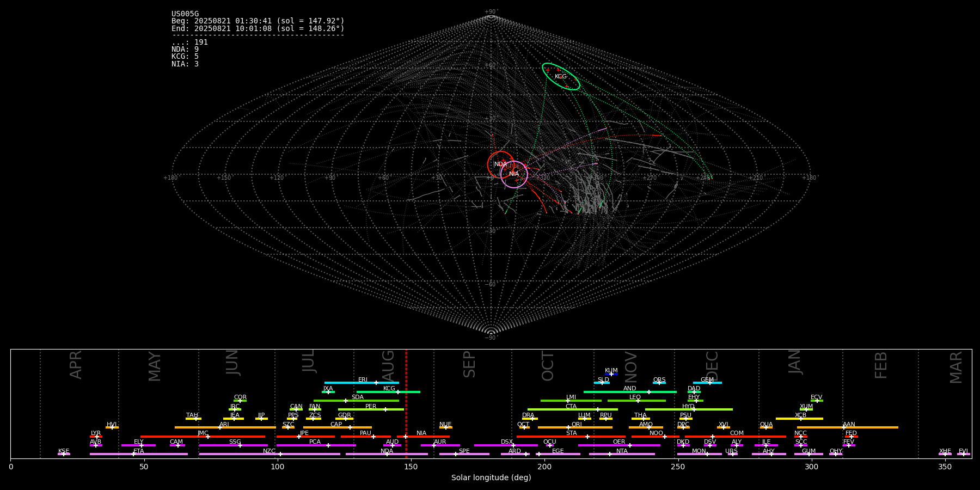Select the PCA purple shower bar
Image resolution: width=980 pixels, height=490 pixels.
coord(316,445)
